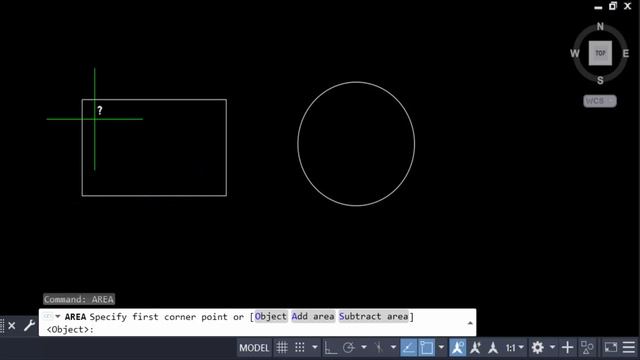640x360 pixels.
Task: Toggle object snap tracking
Action: tap(409, 348)
